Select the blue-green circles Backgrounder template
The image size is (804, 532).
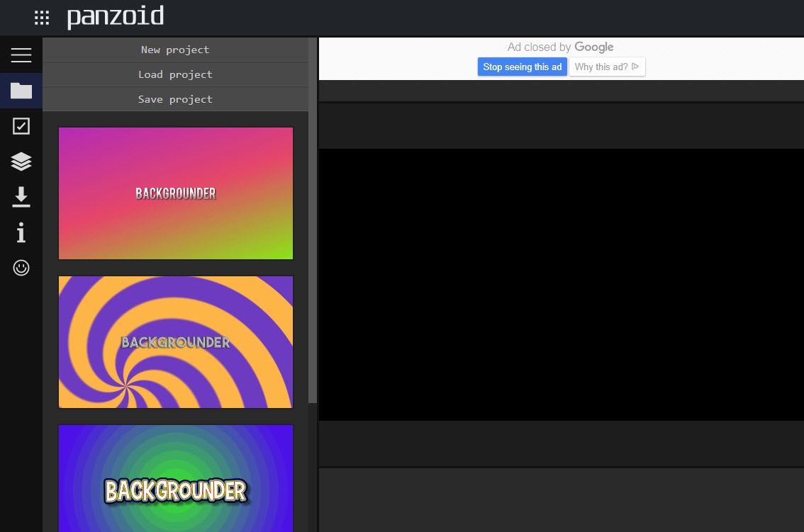click(176, 478)
